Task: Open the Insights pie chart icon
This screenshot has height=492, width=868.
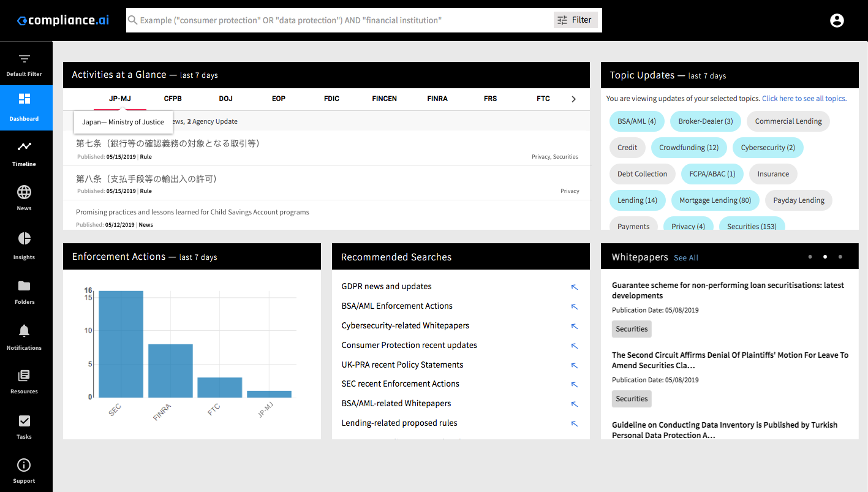Action: click(x=24, y=238)
